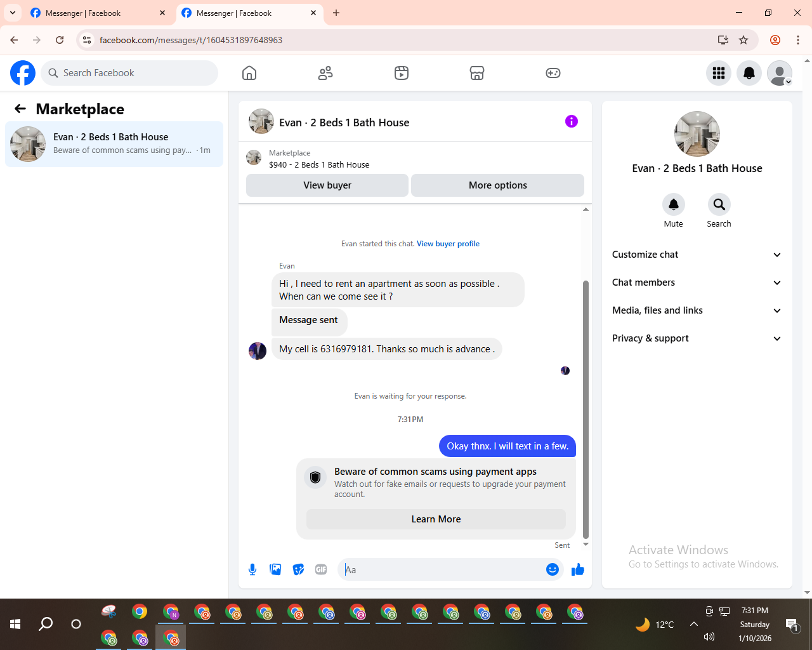Viewport: 812px width, 650px height.
Task: Mute this chat with the bell icon
Action: click(674, 204)
